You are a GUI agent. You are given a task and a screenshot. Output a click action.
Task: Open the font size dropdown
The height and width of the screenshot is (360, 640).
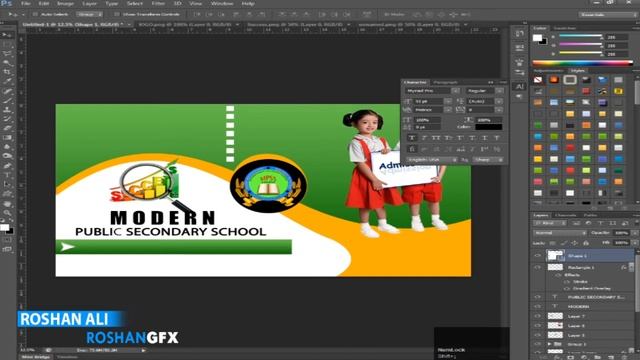pyautogui.click(x=448, y=101)
